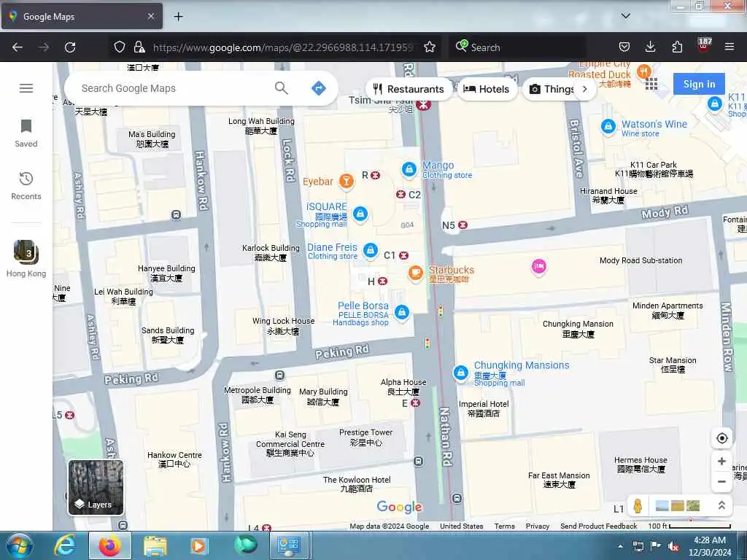The height and width of the screenshot is (560, 747).
Task: Close the Google Maps tab
Action: tap(150, 16)
